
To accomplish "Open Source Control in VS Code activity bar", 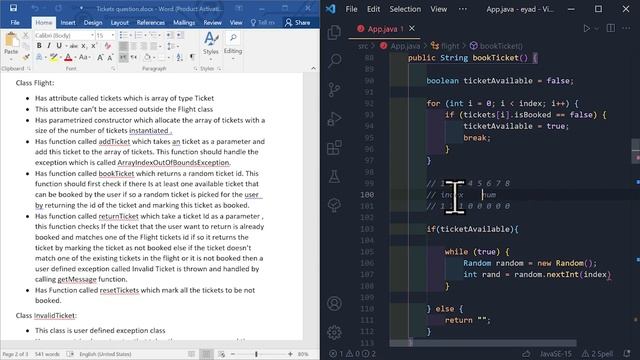I will point(334,89).
